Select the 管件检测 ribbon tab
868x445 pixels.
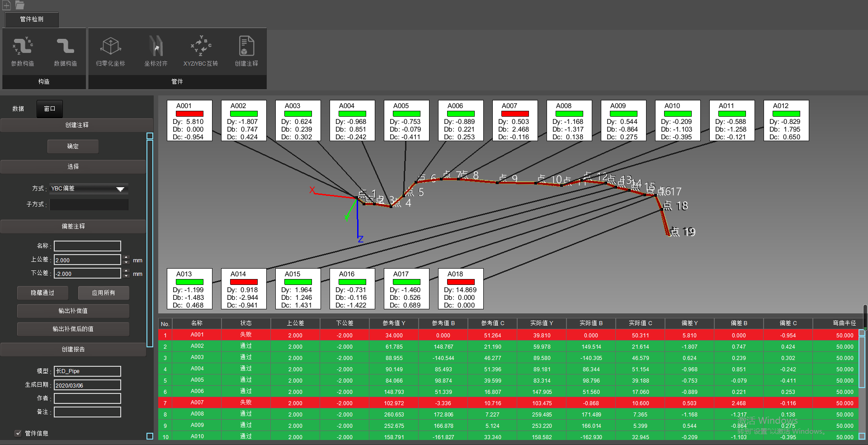pyautogui.click(x=32, y=19)
